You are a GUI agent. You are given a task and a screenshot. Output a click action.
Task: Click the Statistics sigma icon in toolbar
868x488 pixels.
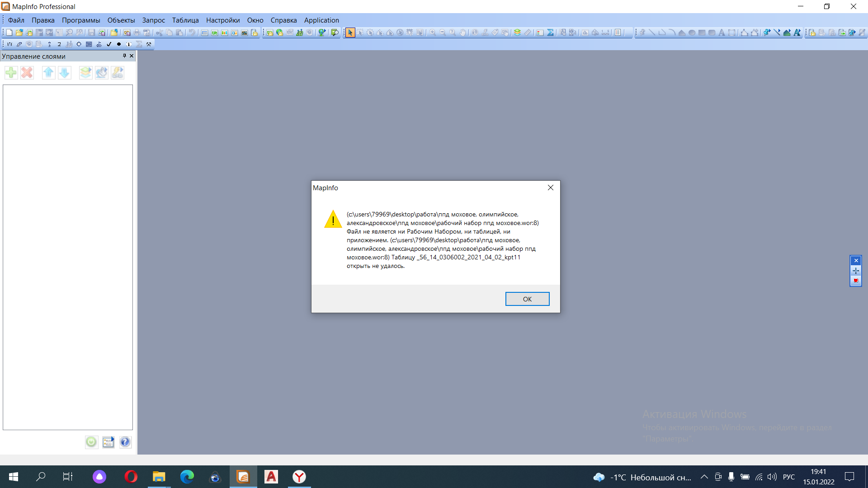(550, 33)
